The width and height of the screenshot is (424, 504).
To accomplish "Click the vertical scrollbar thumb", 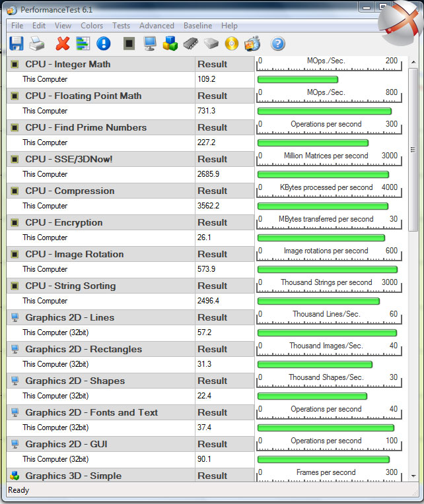I will pyautogui.click(x=413, y=150).
